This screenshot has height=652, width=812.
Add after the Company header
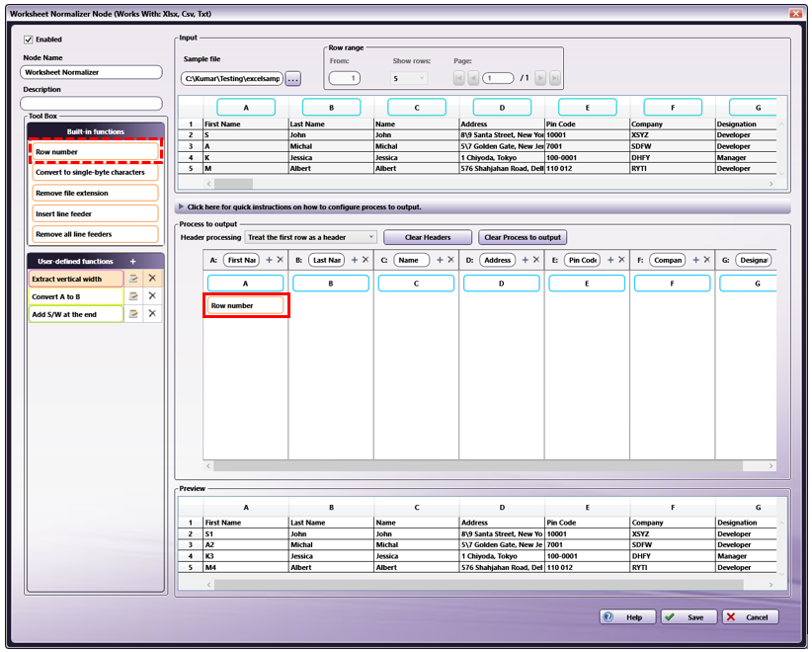(x=696, y=260)
